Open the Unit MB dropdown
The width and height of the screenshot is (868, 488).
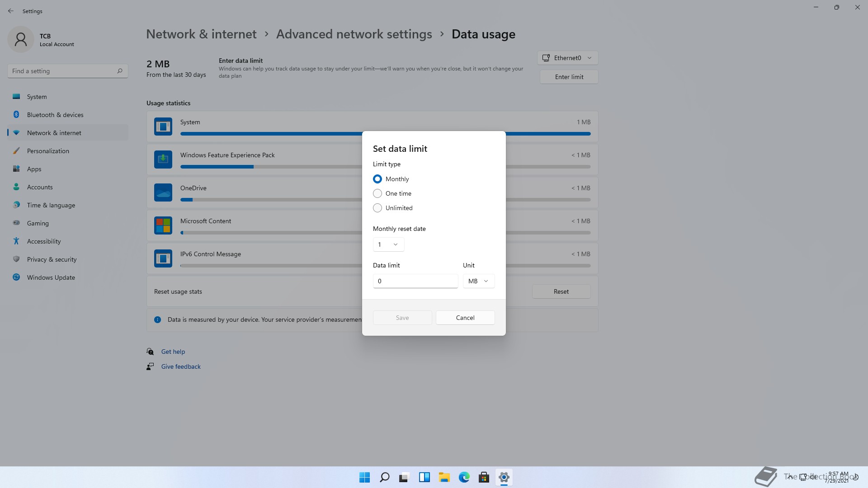(x=479, y=281)
